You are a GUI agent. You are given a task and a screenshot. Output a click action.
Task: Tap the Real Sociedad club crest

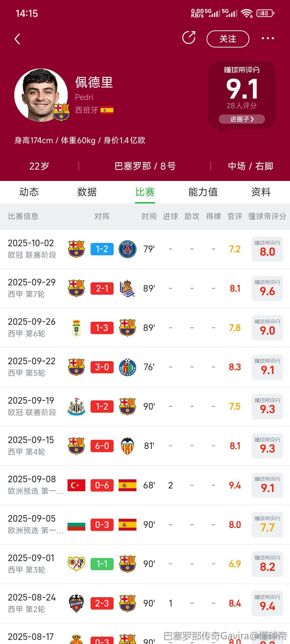127,289
